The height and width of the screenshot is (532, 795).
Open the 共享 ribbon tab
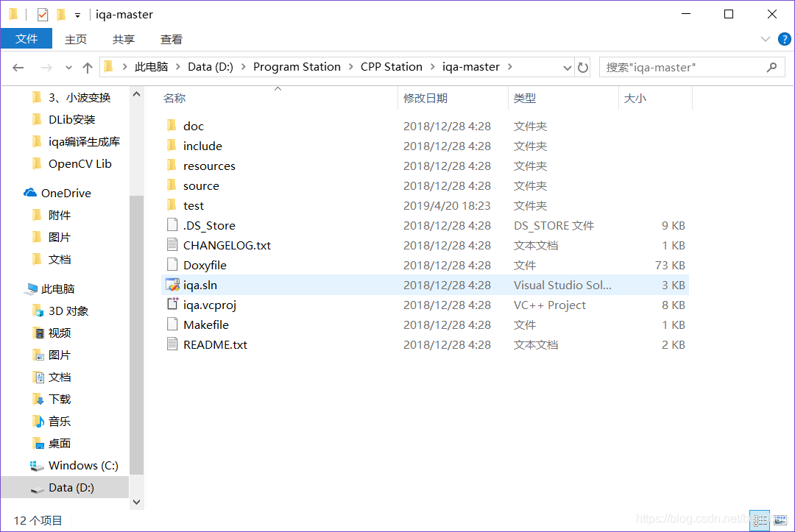pyautogui.click(x=123, y=39)
